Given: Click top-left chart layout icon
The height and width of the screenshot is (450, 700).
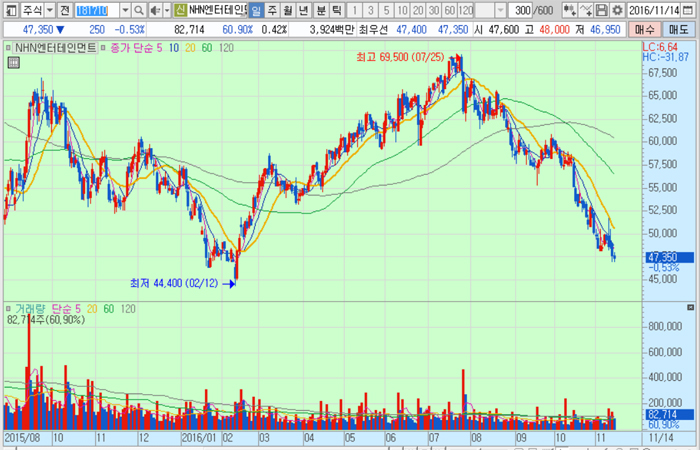Looking at the screenshot, I should [9, 10].
